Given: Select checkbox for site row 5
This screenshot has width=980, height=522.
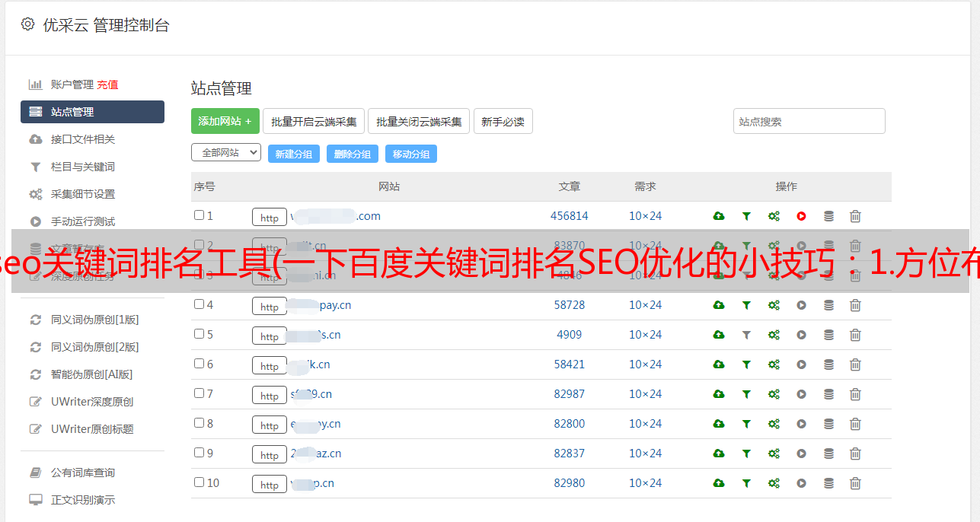Looking at the screenshot, I should pos(199,334).
